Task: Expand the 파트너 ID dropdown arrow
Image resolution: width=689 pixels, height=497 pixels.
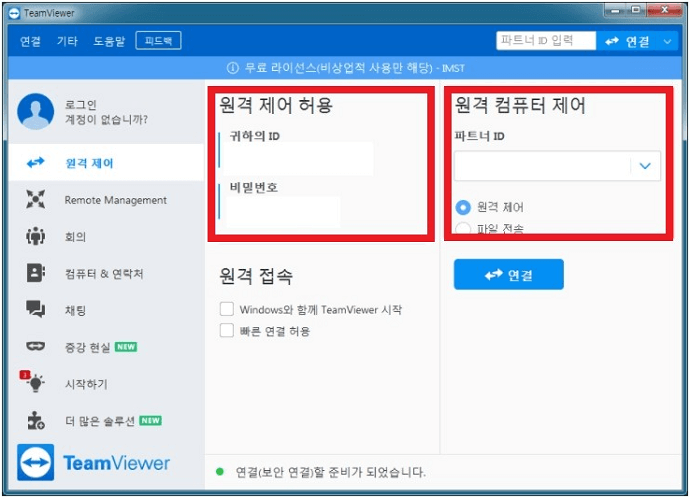Action: tap(645, 166)
